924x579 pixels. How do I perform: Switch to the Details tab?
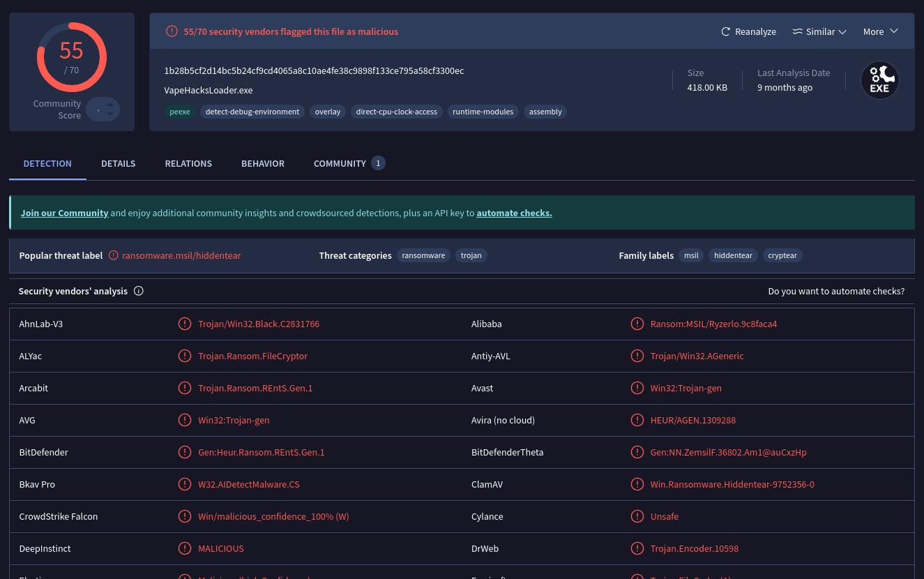pyautogui.click(x=118, y=163)
